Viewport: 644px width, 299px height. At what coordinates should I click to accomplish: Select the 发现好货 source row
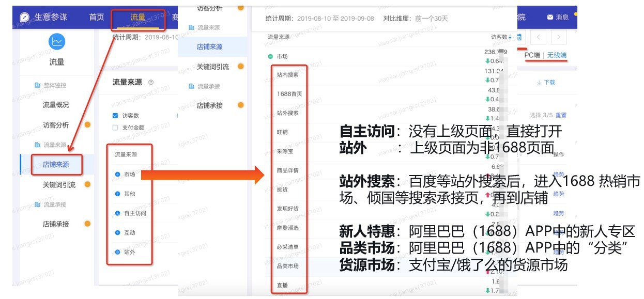[288, 209]
